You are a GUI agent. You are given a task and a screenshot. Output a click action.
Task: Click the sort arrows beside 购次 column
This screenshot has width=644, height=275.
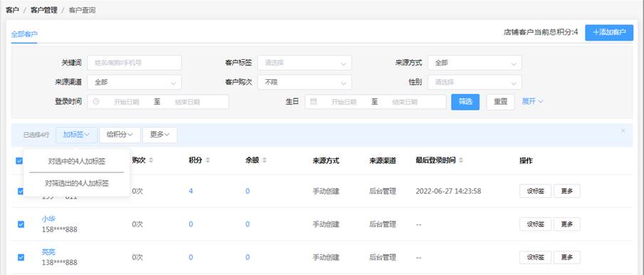point(151,161)
